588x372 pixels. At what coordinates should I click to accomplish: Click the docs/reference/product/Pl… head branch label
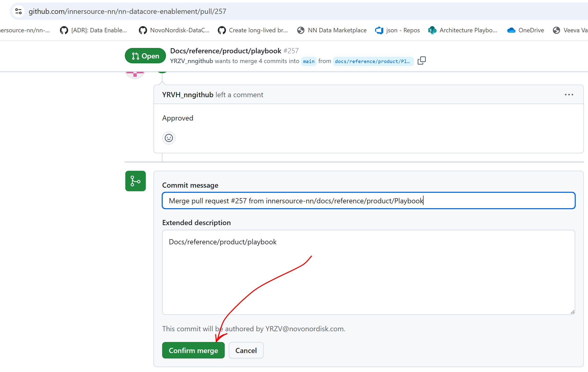(x=373, y=61)
